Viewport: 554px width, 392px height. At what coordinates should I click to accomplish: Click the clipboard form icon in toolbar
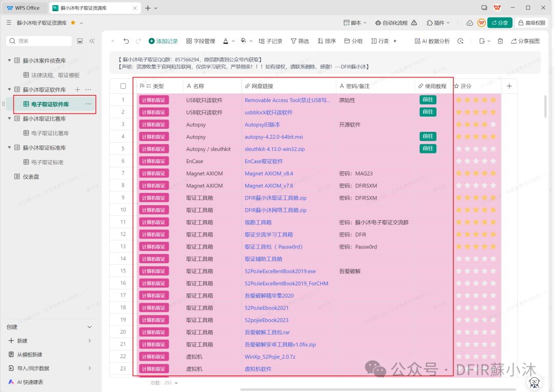[500, 41]
